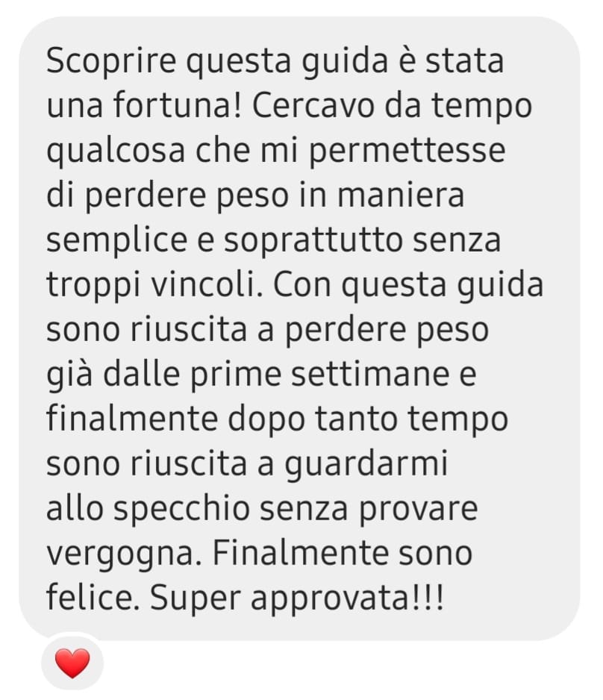
Task: Open the message bubble starting with "Scoprire"
Action: pyautogui.click(x=299, y=328)
